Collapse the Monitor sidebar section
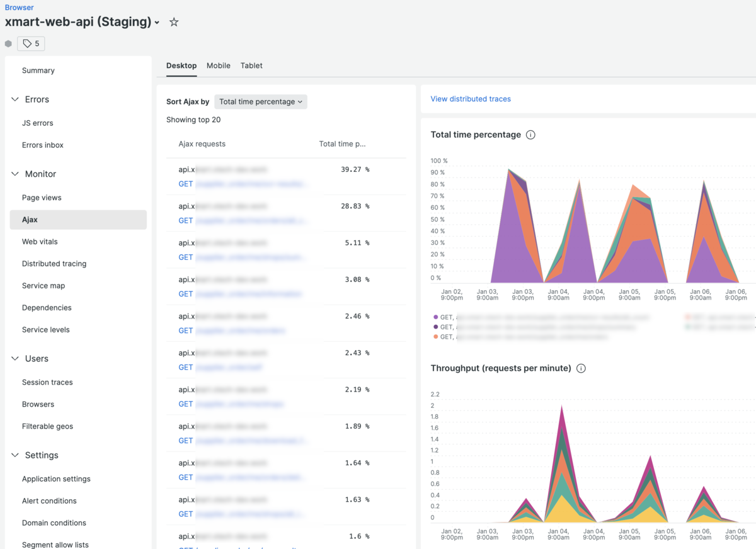Viewport: 756px width, 549px height. click(15, 174)
